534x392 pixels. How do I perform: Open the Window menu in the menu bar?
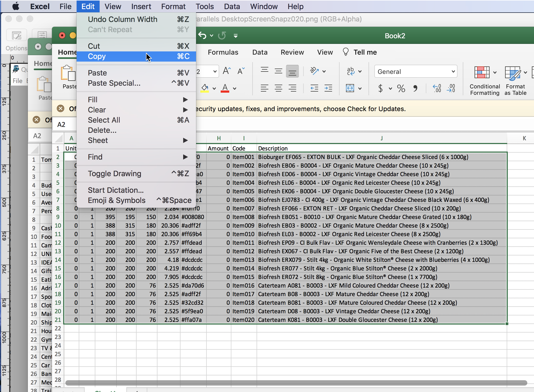pos(264,6)
